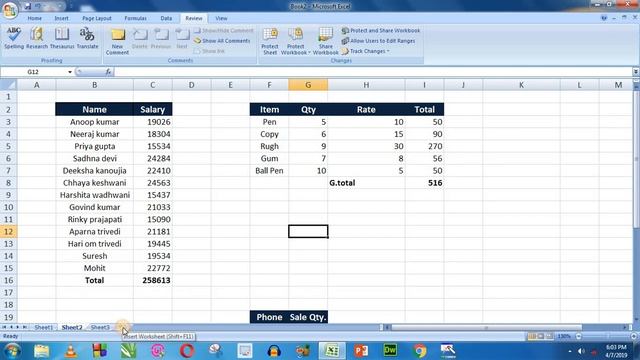
Task: Open the Insert ribbon tab
Action: (62, 18)
